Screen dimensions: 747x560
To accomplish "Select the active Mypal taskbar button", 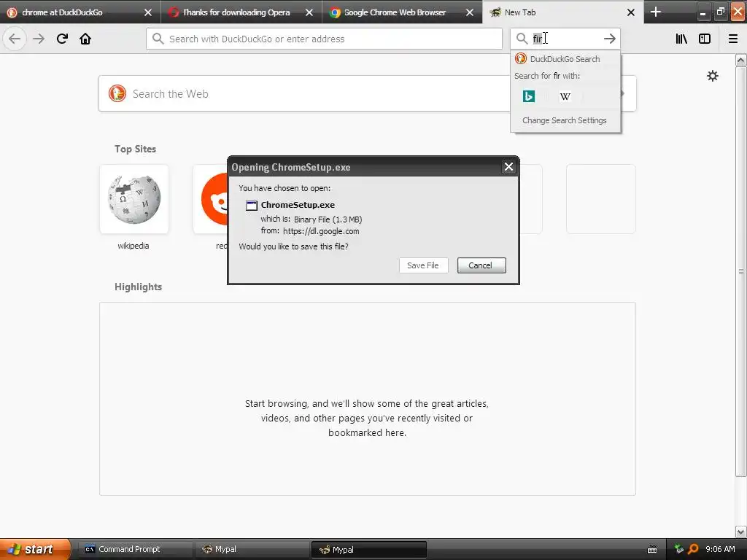I will (x=368, y=550).
